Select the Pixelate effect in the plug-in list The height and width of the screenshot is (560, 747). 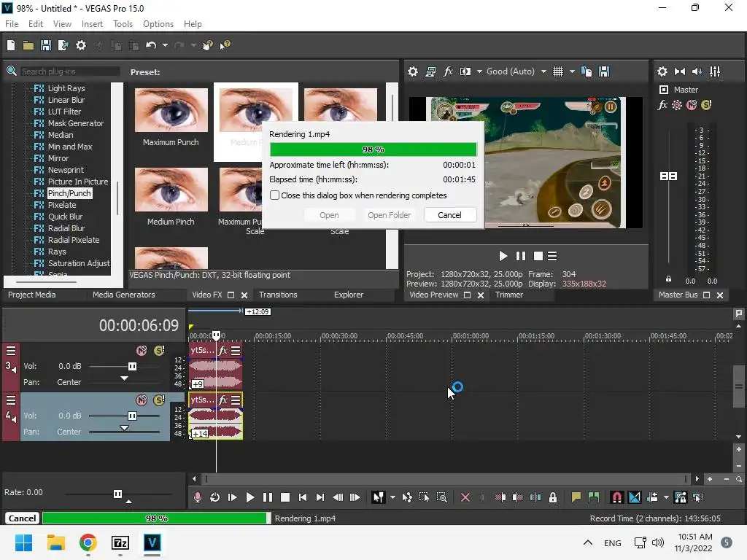[x=62, y=205]
